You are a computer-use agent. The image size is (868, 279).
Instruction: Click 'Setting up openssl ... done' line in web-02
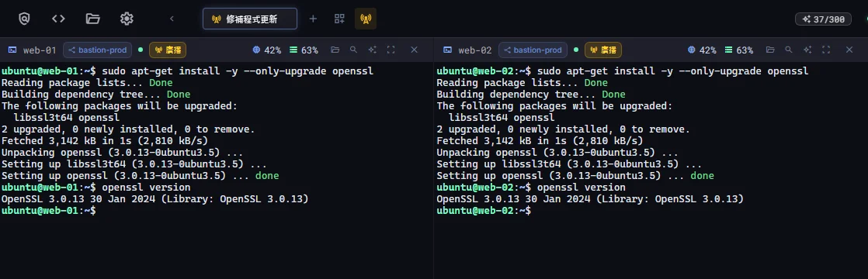(575, 176)
